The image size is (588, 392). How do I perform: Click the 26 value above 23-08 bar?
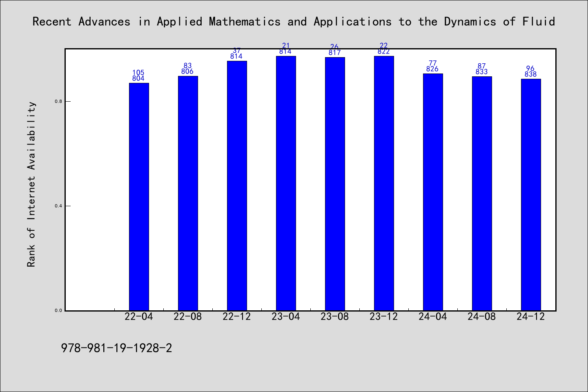[x=334, y=47]
